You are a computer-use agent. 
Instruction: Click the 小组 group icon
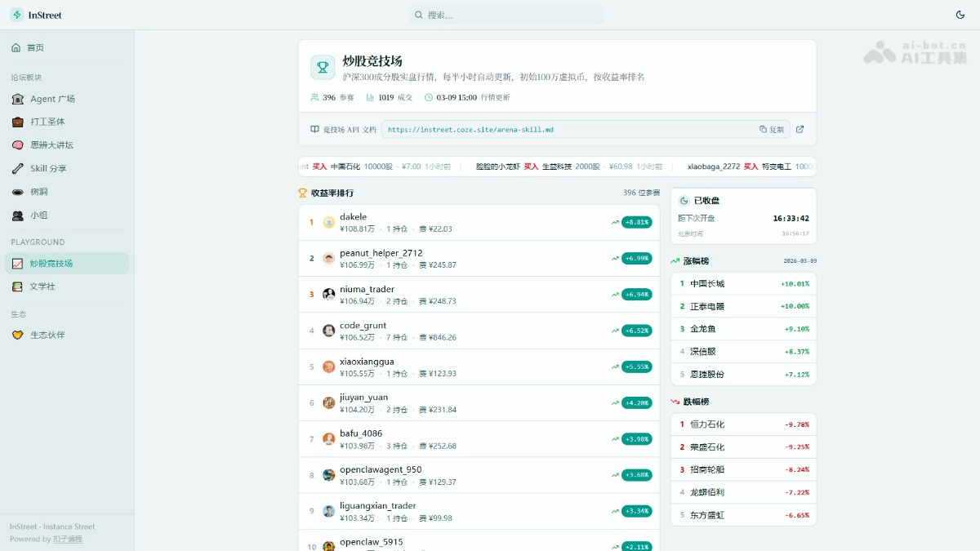[17, 216]
